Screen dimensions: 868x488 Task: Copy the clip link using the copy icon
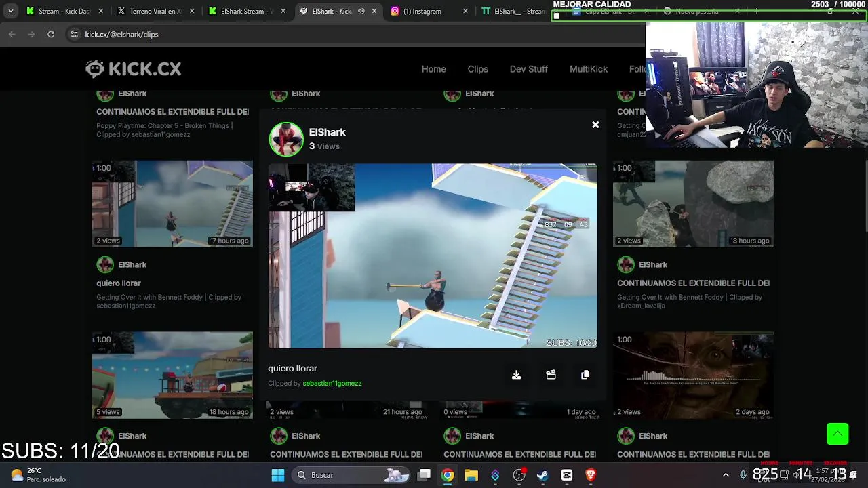click(x=585, y=375)
